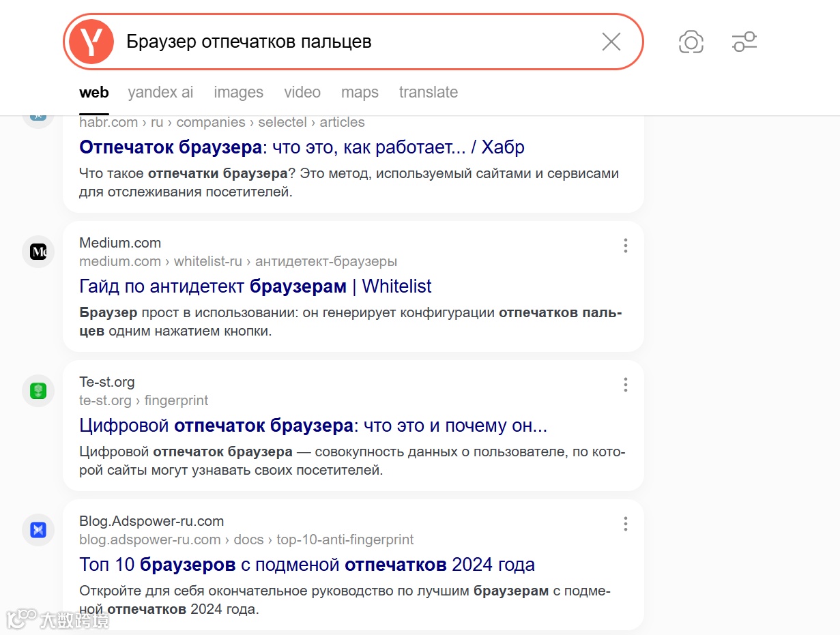
Task: Open 'Гайд по антидетект браузерам' link
Action: pyautogui.click(x=255, y=286)
